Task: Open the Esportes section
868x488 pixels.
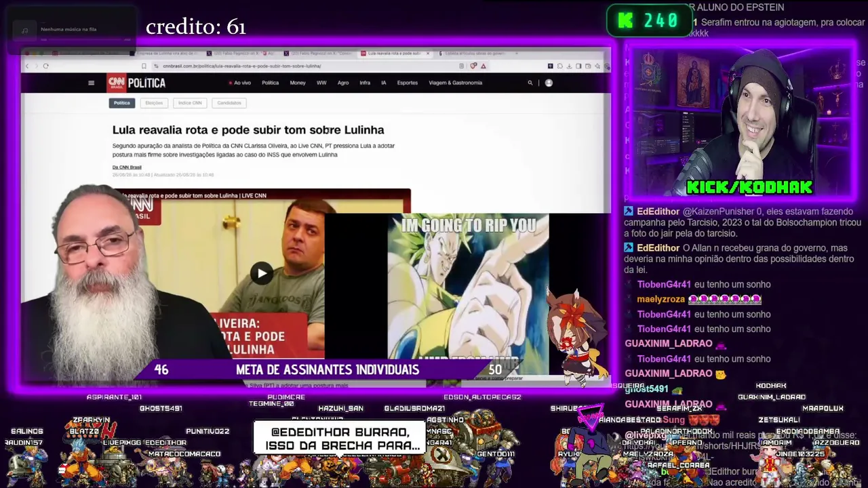Action: pos(408,83)
